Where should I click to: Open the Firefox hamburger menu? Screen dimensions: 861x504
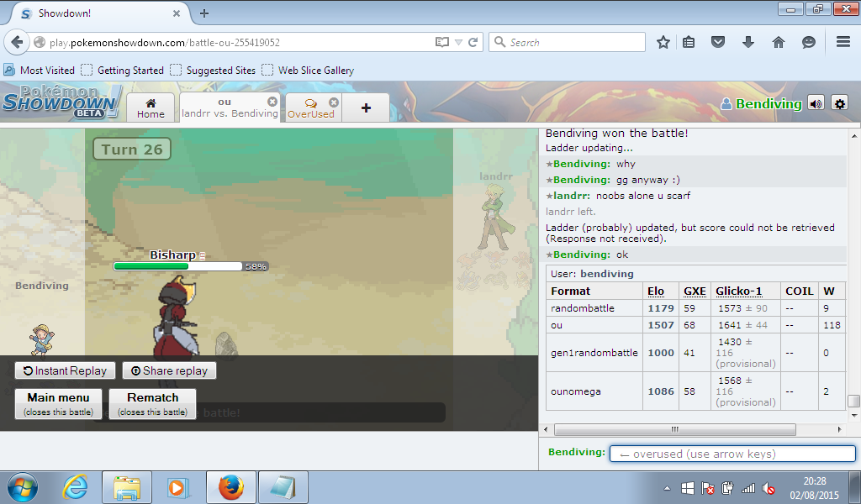pyautogui.click(x=843, y=42)
